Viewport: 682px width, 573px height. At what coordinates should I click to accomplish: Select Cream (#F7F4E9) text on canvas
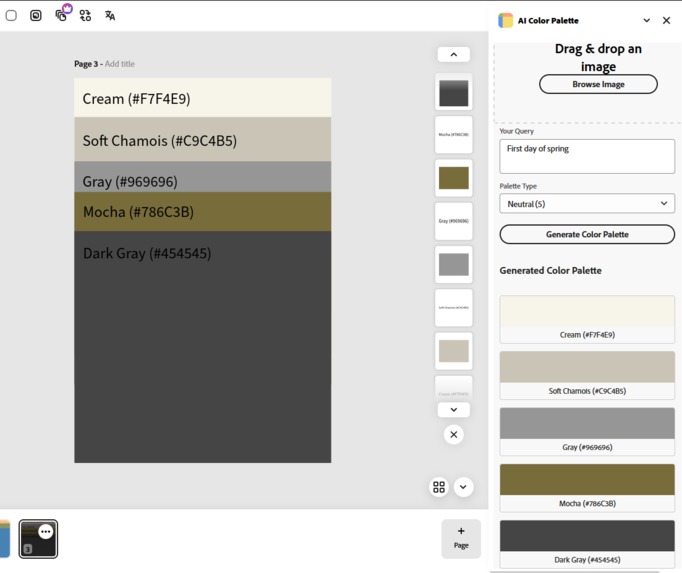pyautogui.click(x=137, y=99)
